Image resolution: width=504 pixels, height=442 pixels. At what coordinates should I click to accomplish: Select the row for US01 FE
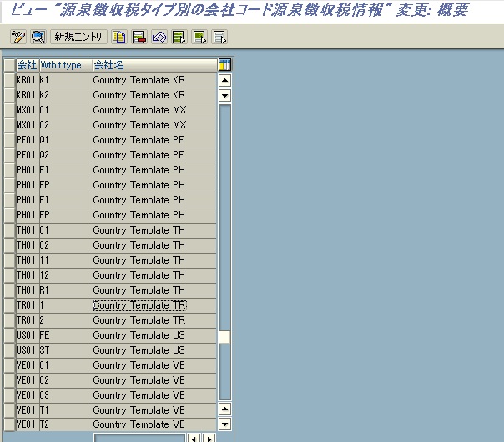[9, 335]
